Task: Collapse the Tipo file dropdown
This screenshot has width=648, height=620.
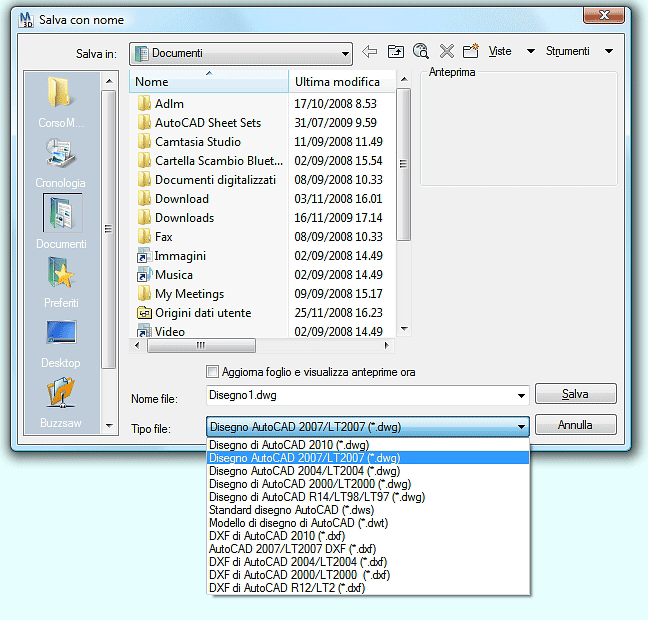Action: (521, 427)
